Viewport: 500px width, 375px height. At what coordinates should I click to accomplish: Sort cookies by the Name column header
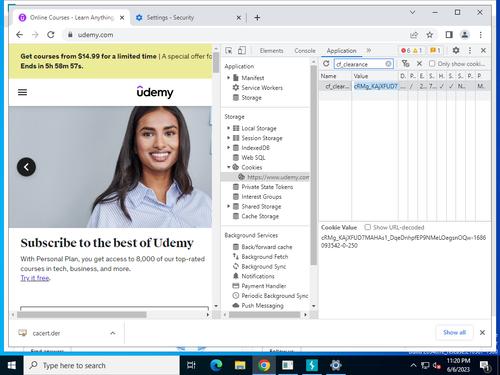[x=336, y=76]
